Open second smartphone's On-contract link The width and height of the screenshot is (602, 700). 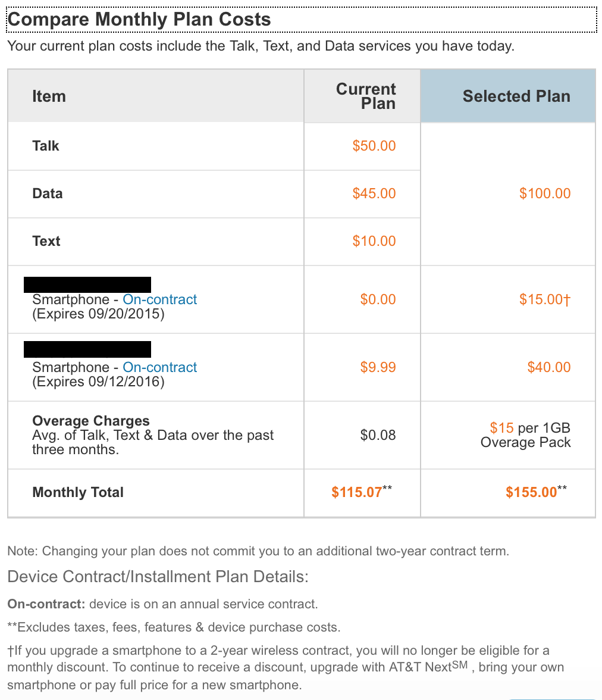coord(160,367)
